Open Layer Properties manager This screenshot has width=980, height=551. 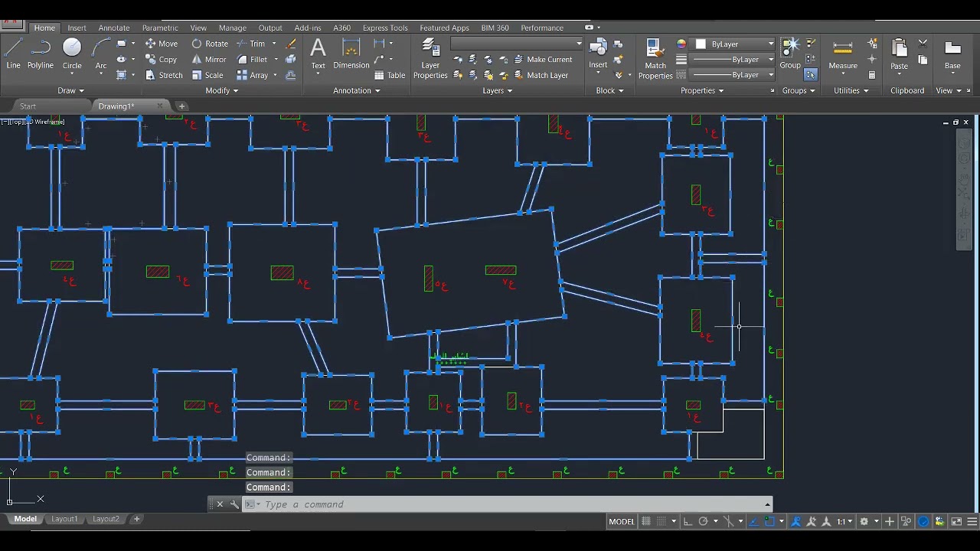[x=430, y=60]
